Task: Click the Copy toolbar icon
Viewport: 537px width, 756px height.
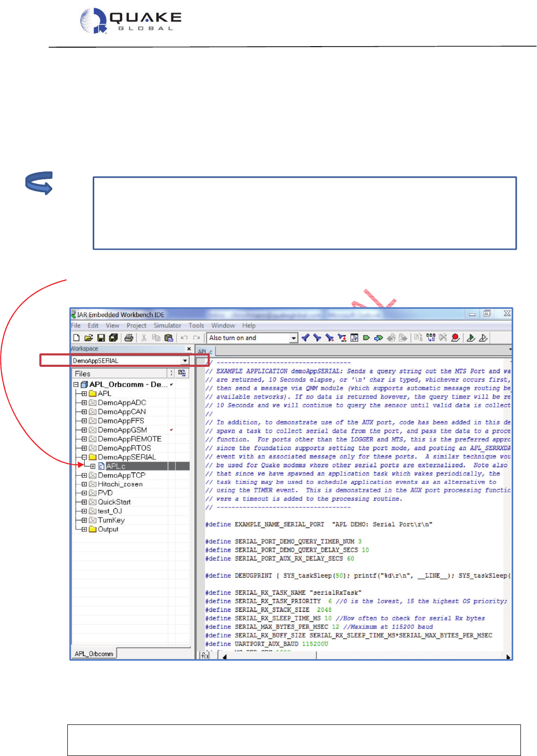Action: (x=156, y=338)
